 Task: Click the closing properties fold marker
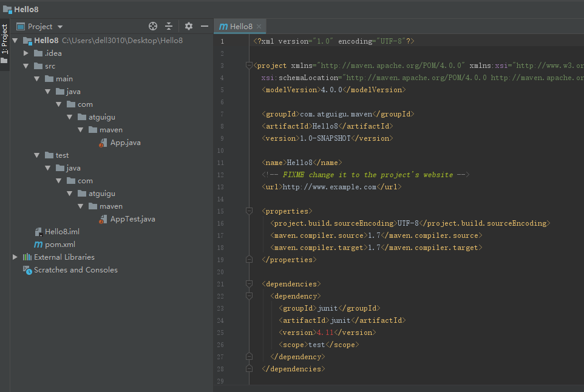pyautogui.click(x=249, y=260)
